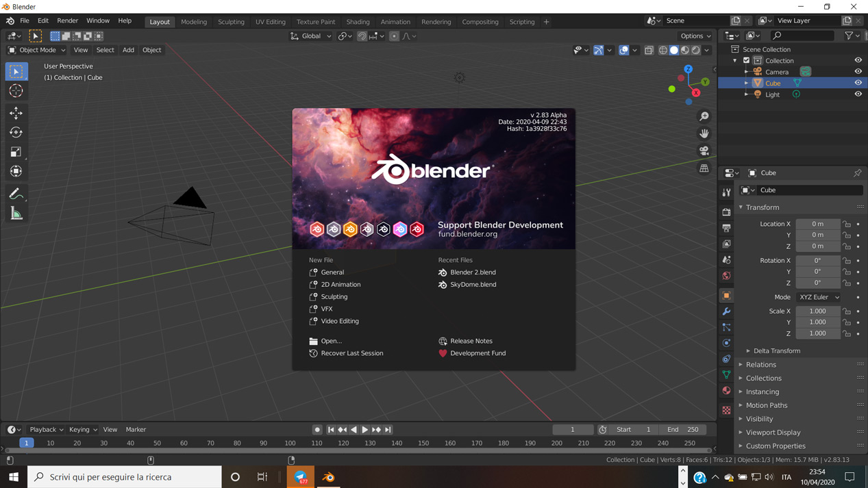Screen dimensions: 868x488
Task: Open the Playback dropdown in timeline
Action: (47, 430)
